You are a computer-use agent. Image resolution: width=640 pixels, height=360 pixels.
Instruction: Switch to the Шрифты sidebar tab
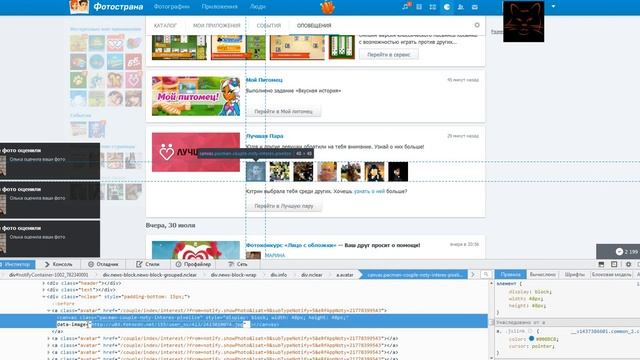(575, 274)
